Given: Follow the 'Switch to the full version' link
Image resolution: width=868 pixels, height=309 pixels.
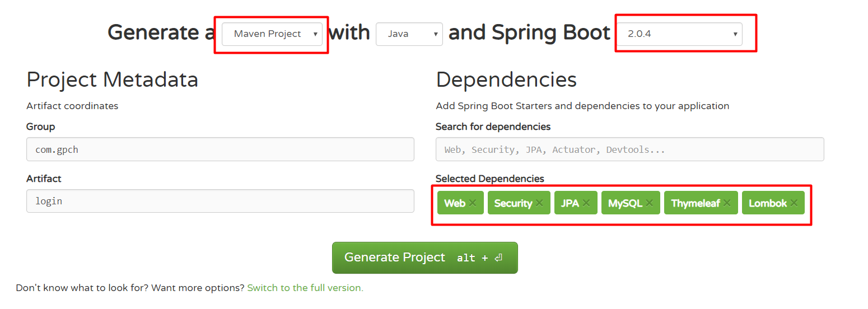Looking at the screenshot, I should click(x=305, y=288).
